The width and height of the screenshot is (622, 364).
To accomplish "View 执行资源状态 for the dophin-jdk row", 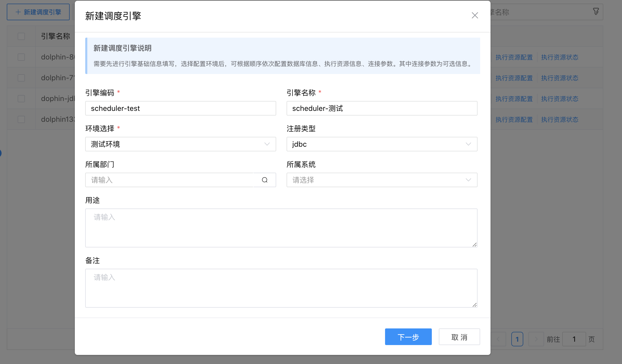I will click(559, 99).
